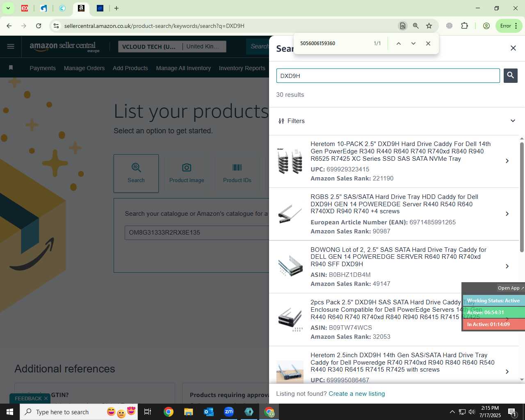
Task: View site information icon in address bar
Action: [56, 26]
